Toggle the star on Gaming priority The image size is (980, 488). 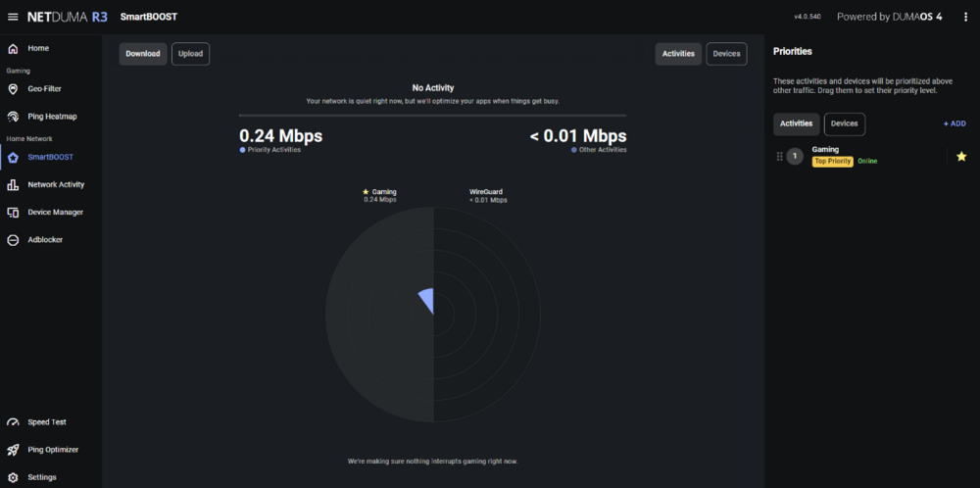(961, 157)
